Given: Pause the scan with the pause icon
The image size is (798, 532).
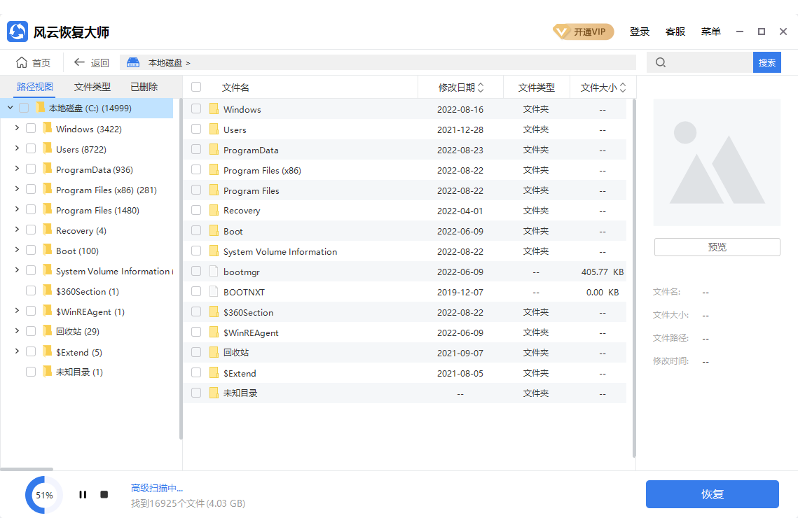Looking at the screenshot, I should 83,495.
